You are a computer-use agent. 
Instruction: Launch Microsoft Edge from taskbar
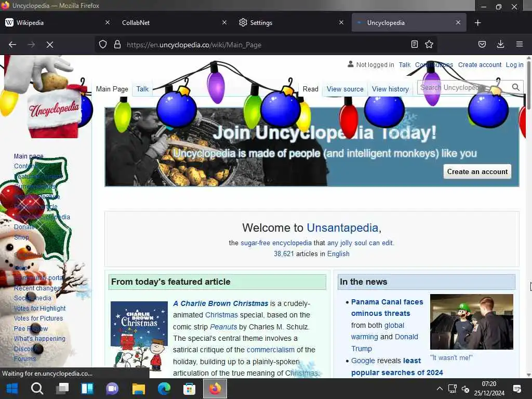tap(164, 389)
